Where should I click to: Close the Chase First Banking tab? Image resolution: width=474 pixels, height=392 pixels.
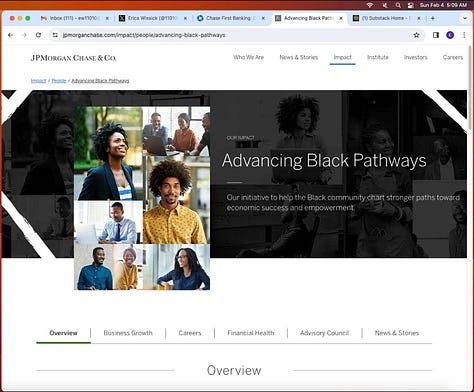(x=263, y=18)
